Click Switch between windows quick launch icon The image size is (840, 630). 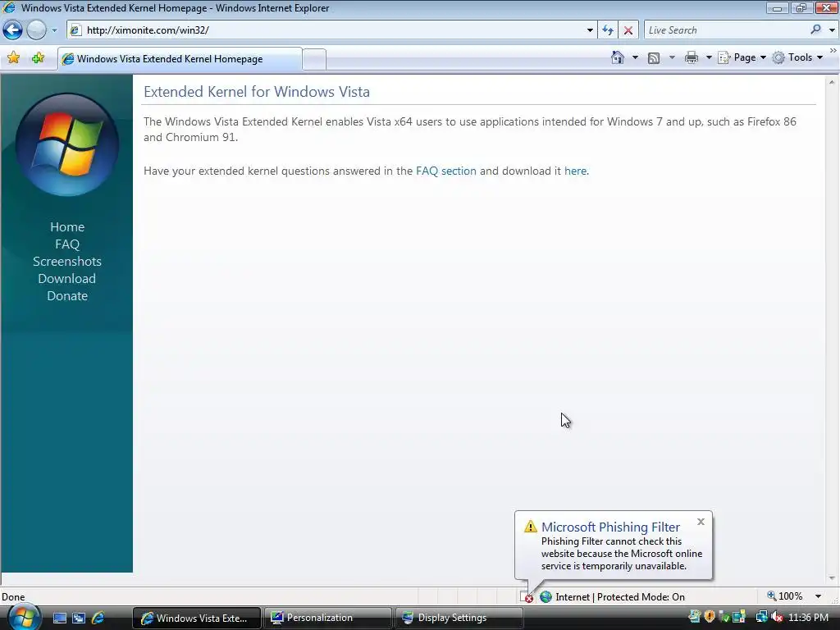pyautogui.click(x=79, y=618)
